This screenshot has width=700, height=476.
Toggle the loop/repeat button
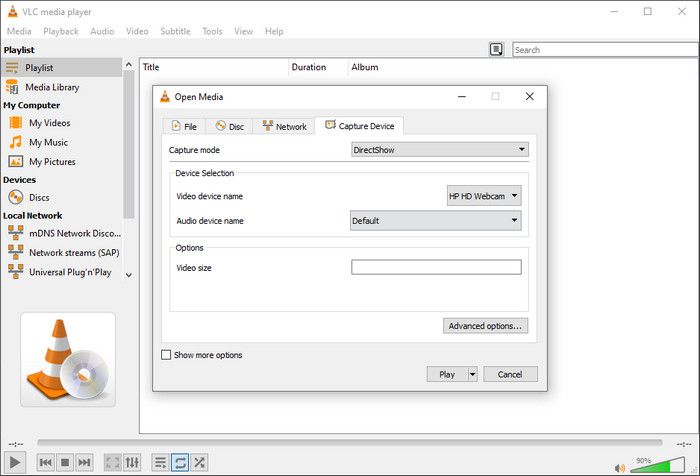pos(180,462)
